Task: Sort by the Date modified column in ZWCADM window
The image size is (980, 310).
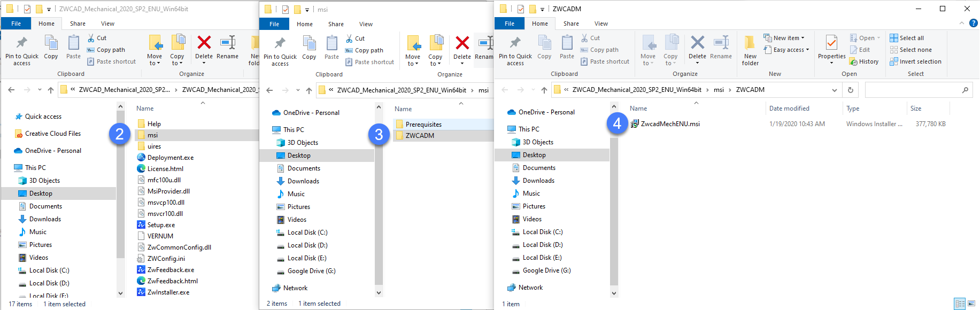Action: (x=789, y=108)
